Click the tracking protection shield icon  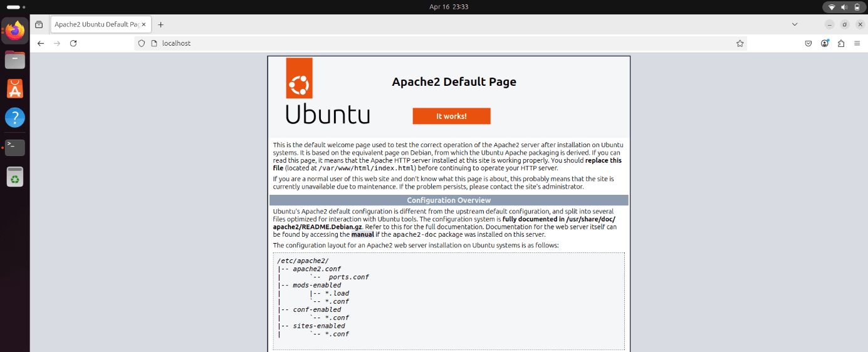pyautogui.click(x=142, y=43)
